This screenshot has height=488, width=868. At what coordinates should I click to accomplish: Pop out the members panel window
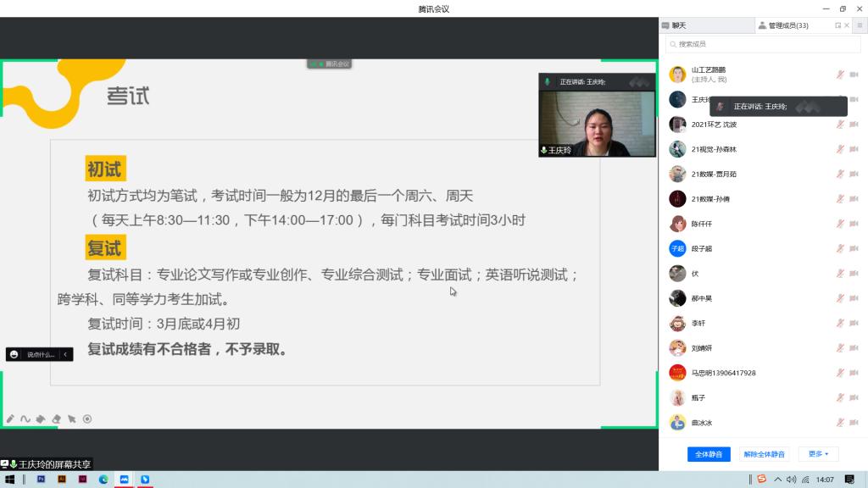click(x=837, y=25)
